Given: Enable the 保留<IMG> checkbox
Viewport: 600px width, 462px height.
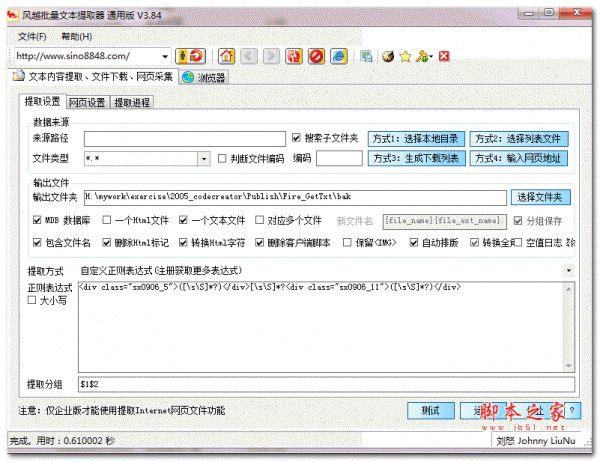Looking at the screenshot, I should coord(347,243).
